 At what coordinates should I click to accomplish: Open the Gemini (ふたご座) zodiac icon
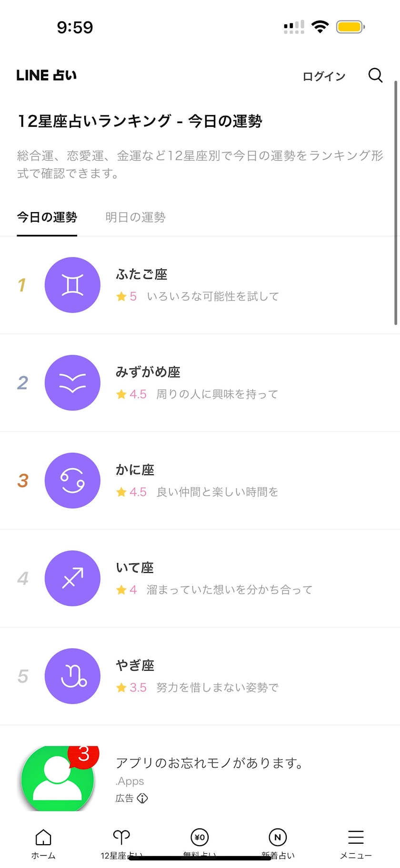pyautogui.click(x=72, y=285)
